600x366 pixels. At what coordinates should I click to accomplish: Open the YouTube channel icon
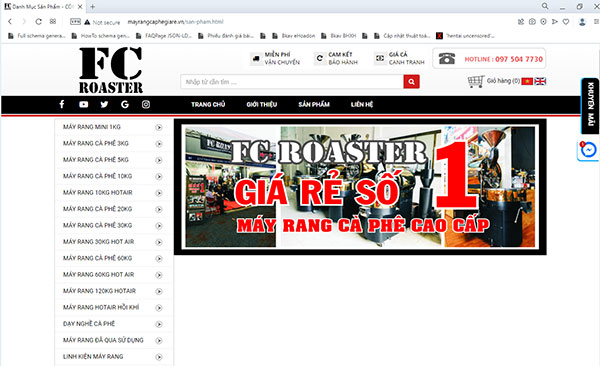point(83,104)
